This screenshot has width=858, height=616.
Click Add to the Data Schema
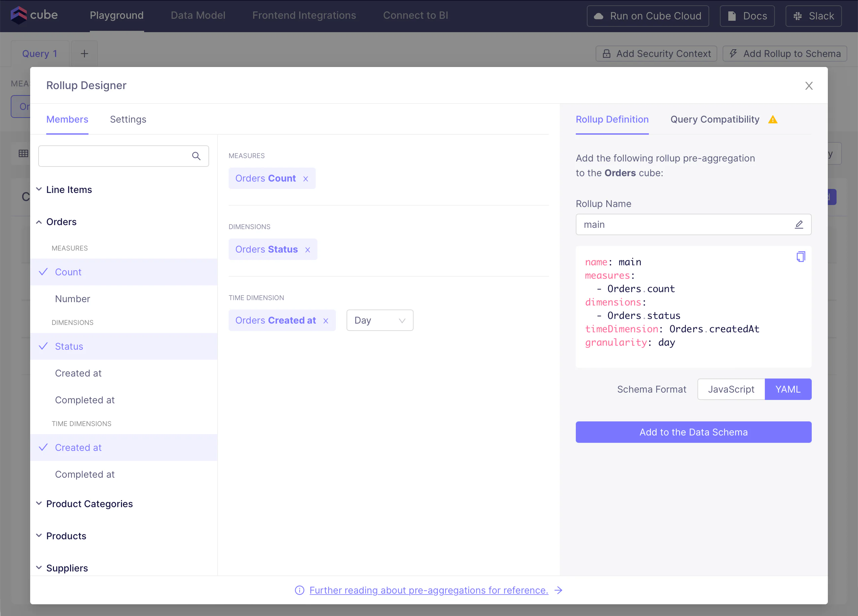coord(693,432)
